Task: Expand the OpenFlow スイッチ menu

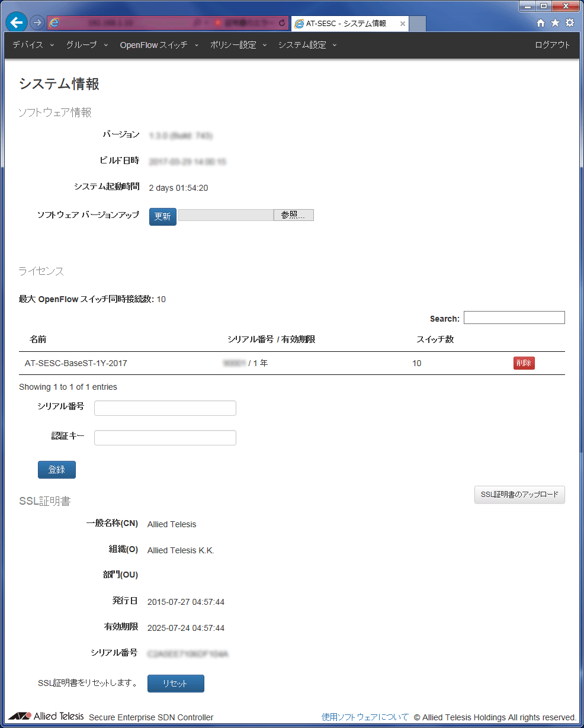Action: point(159,45)
